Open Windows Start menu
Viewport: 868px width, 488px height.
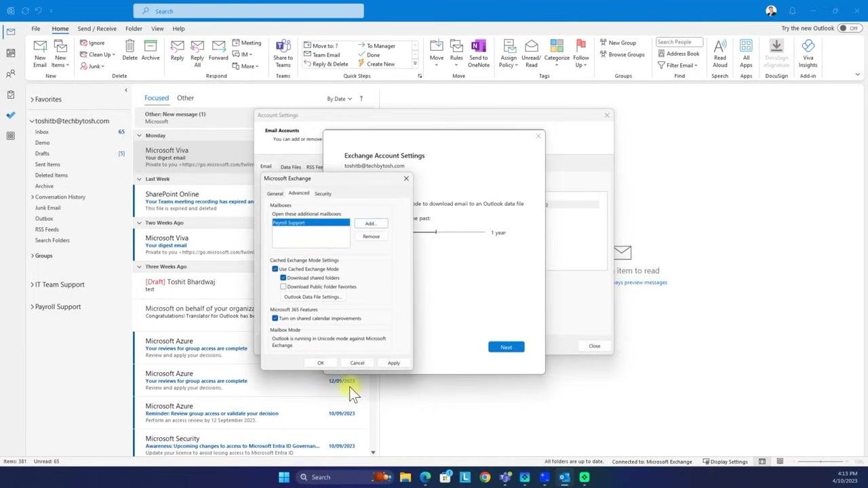pos(283,477)
